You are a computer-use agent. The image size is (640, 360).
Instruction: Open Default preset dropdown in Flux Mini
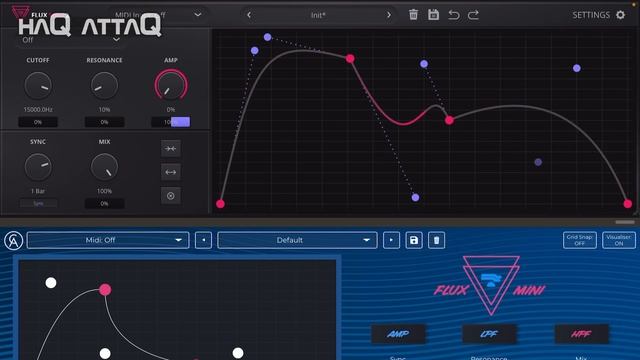click(x=297, y=240)
